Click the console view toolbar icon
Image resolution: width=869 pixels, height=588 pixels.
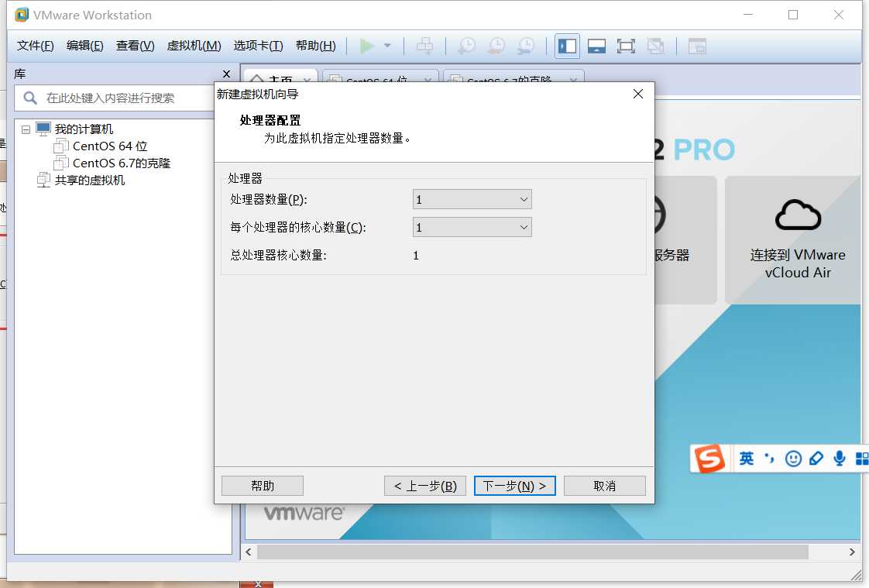coord(696,46)
